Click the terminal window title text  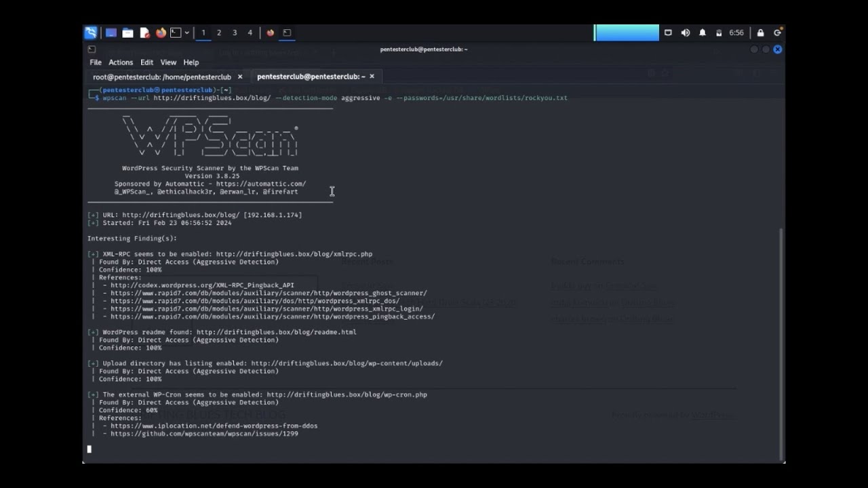pyautogui.click(x=424, y=49)
